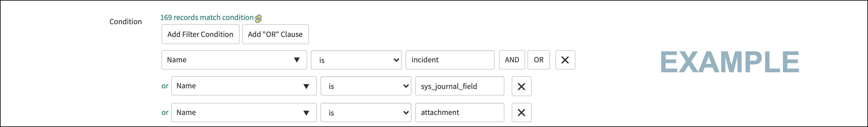
Task: Open the Name field dropdown for the incident row
Action: tap(234, 60)
